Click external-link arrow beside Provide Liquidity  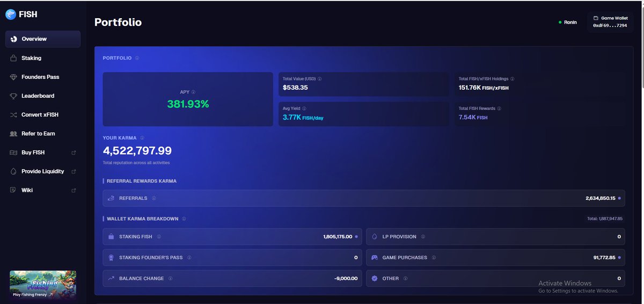coord(74,171)
